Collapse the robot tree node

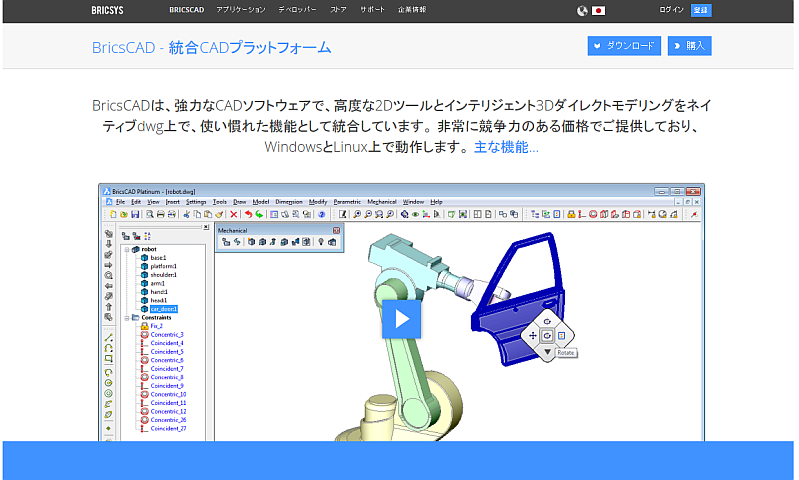coord(127,250)
